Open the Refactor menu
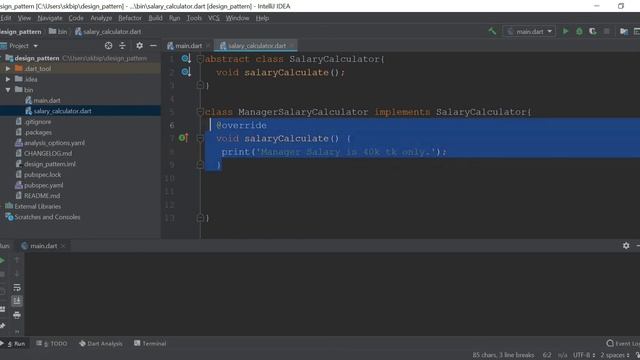Image resolution: width=640 pixels, height=360 pixels. coord(130,18)
